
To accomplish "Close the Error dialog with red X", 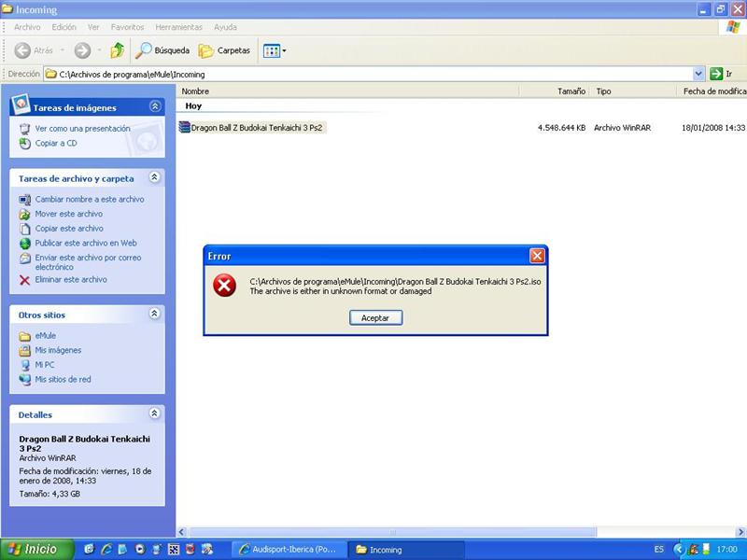I will pyautogui.click(x=537, y=256).
